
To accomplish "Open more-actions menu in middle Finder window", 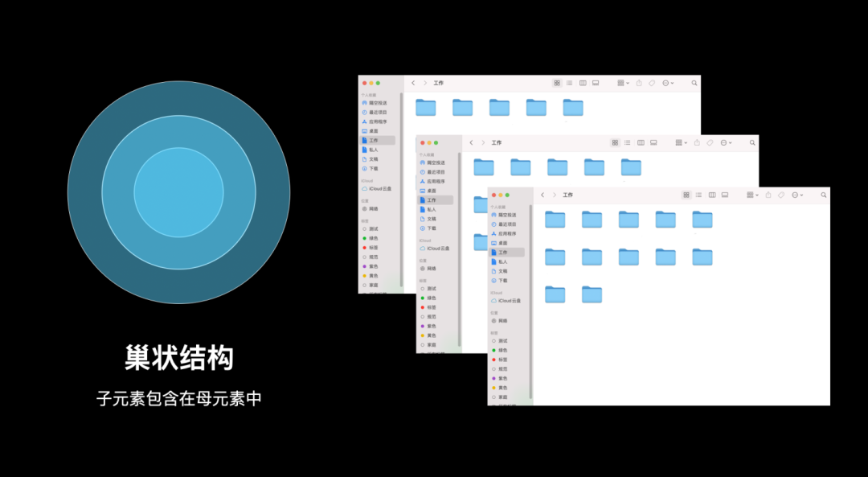I will 726,143.
